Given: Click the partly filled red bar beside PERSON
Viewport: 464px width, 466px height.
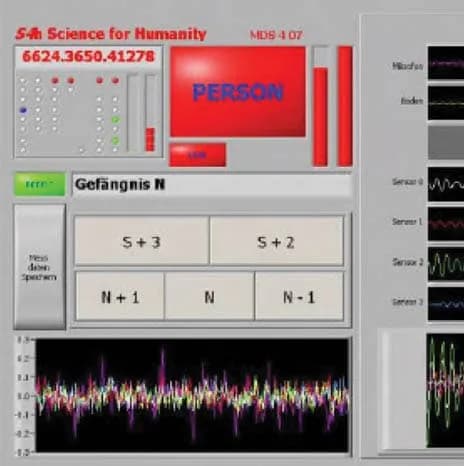Looking at the screenshot, I should tap(321, 106).
